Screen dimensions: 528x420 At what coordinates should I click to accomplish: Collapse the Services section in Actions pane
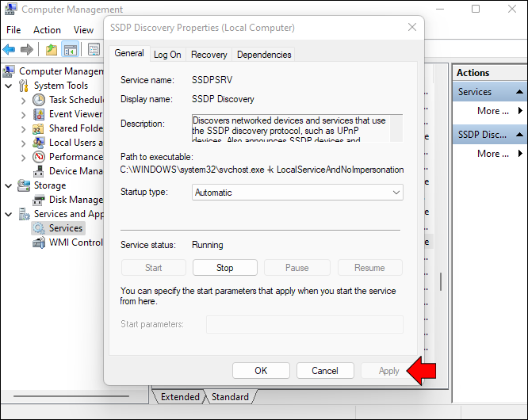click(x=519, y=92)
